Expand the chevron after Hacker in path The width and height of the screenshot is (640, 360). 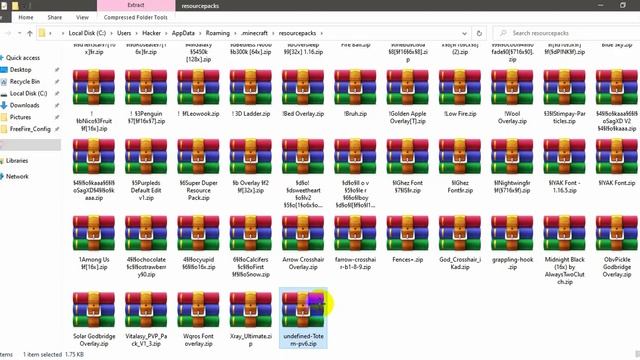tap(166, 33)
